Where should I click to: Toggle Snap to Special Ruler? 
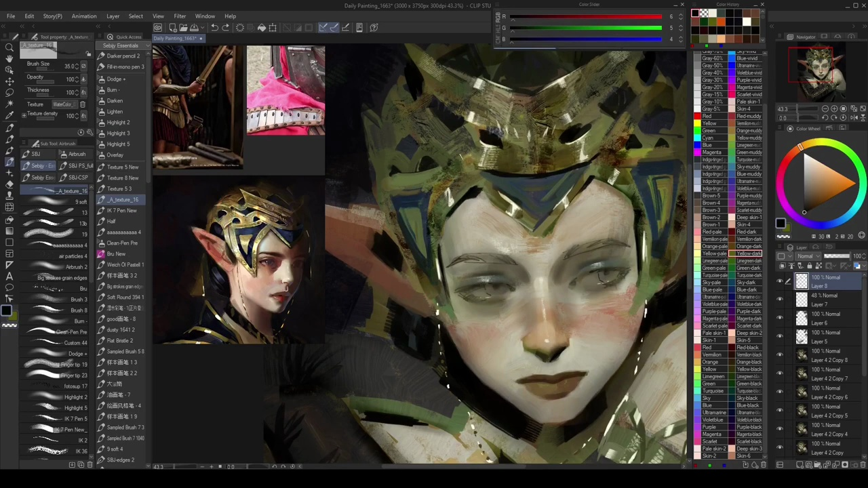[x=334, y=28]
